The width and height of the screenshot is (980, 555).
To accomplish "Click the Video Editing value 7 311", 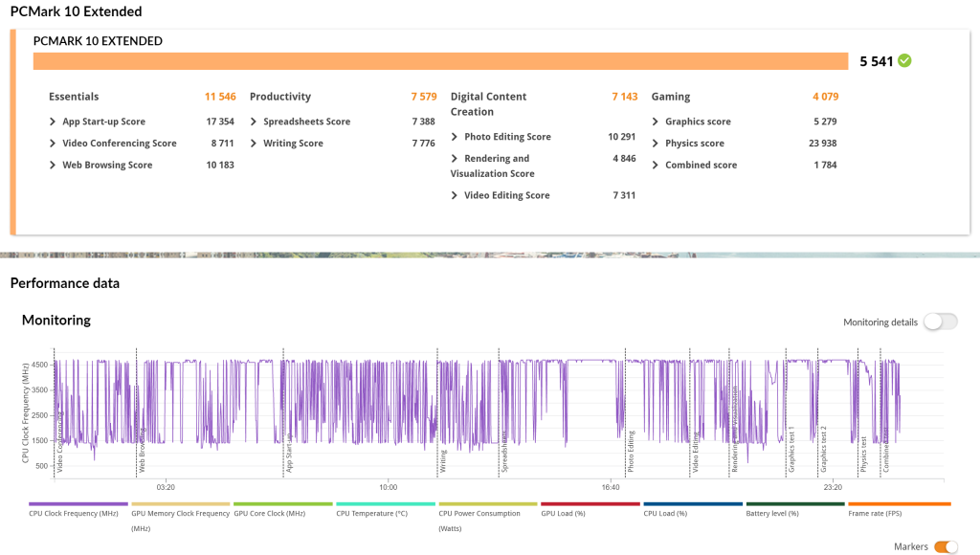I will point(624,195).
